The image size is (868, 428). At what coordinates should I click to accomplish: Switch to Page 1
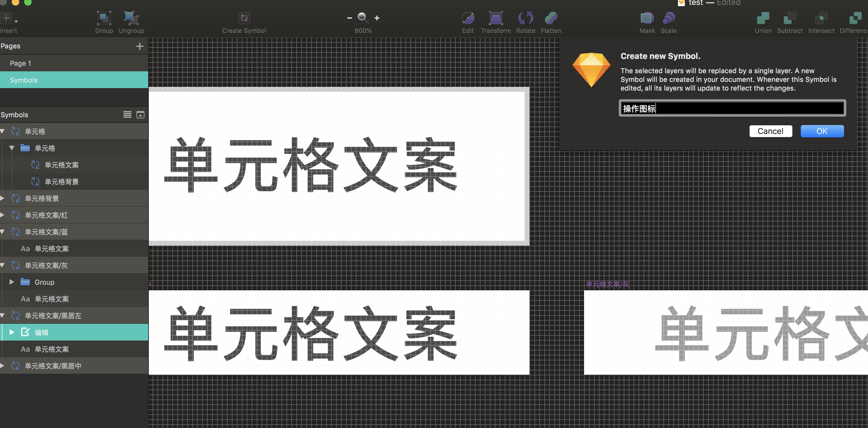20,63
